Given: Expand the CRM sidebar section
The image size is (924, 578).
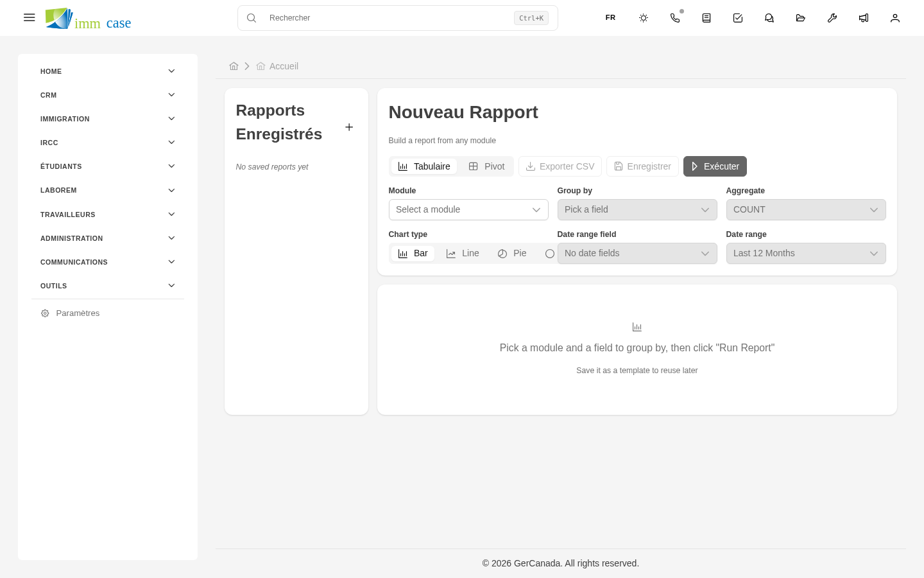Looking at the screenshot, I should click(x=108, y=95).
